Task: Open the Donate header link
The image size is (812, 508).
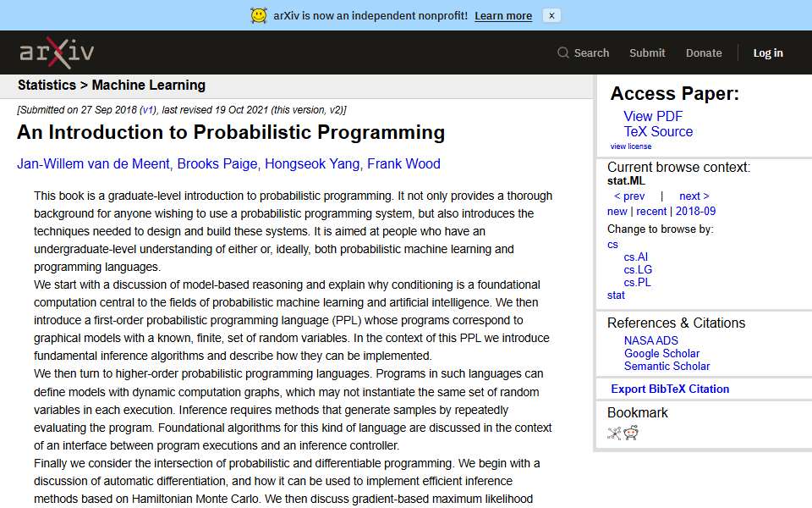Action: pyautogui.click(x=703, y=52)
